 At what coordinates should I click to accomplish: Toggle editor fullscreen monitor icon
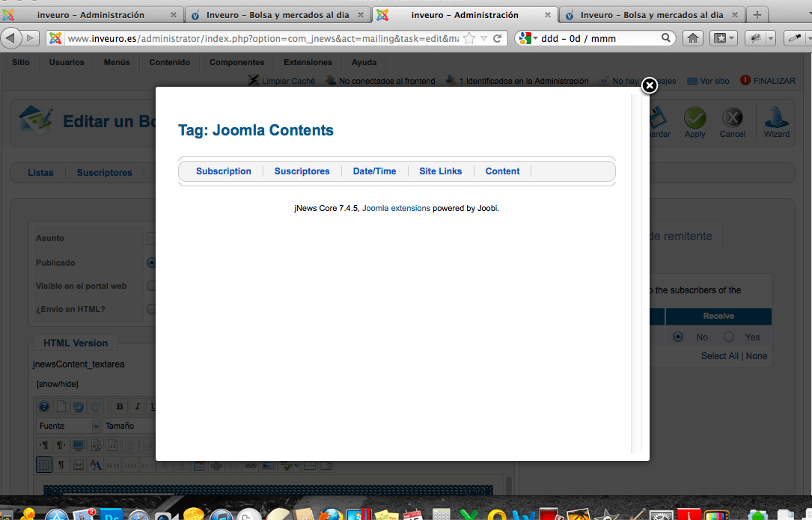[x=78, y=445]
